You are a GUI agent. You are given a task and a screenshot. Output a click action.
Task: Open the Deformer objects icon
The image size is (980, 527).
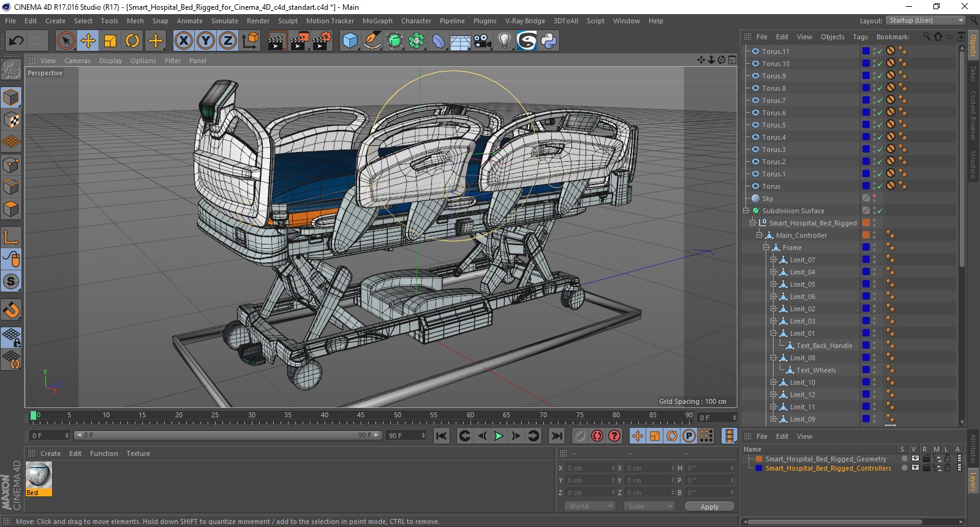[439, 41]
